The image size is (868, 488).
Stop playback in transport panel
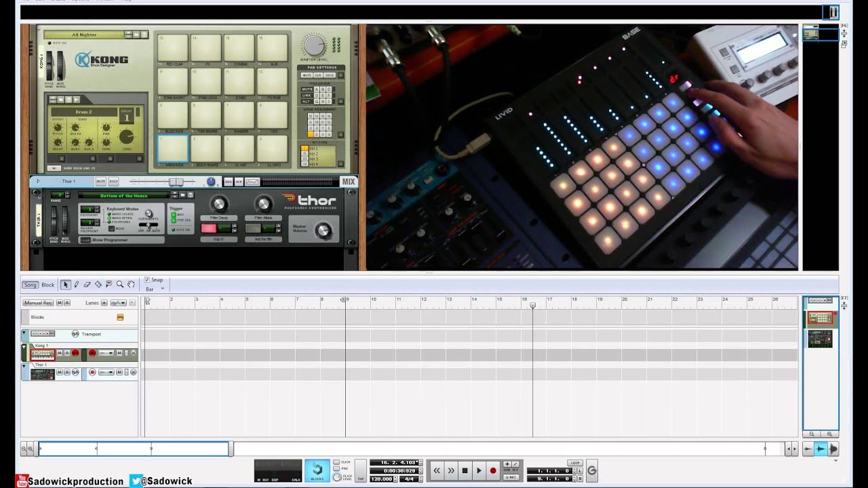click(x=465, y=470)
